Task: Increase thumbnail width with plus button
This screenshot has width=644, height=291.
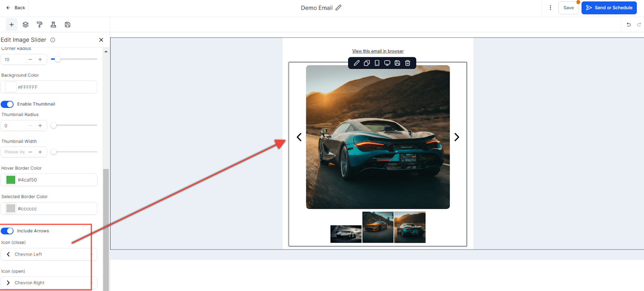Action: pos(40,152)
